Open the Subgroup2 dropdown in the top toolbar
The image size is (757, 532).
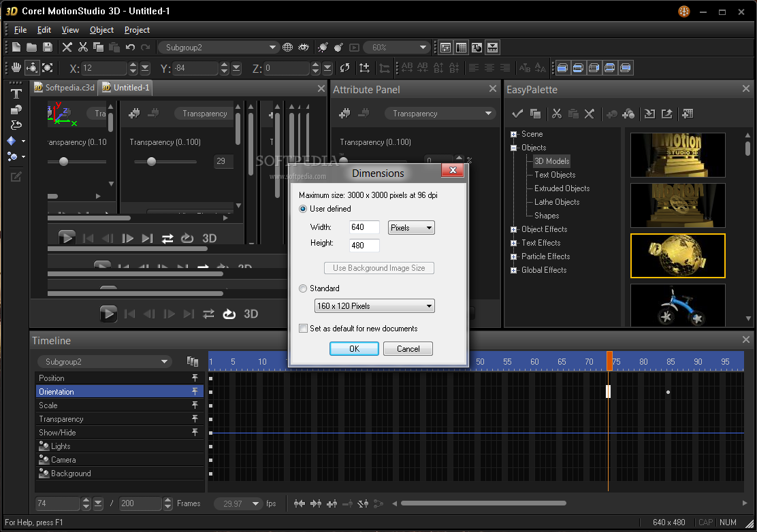click(x=219, y=47)
